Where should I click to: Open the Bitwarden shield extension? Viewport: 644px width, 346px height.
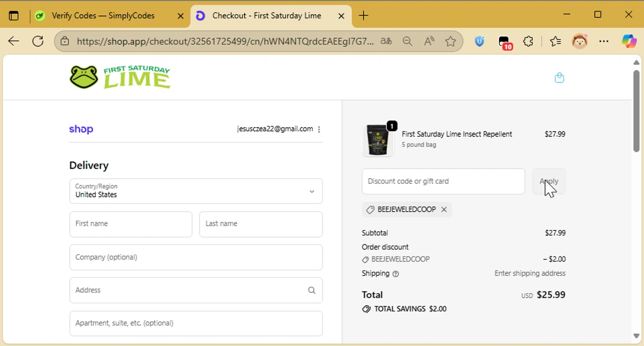point(480,41)
